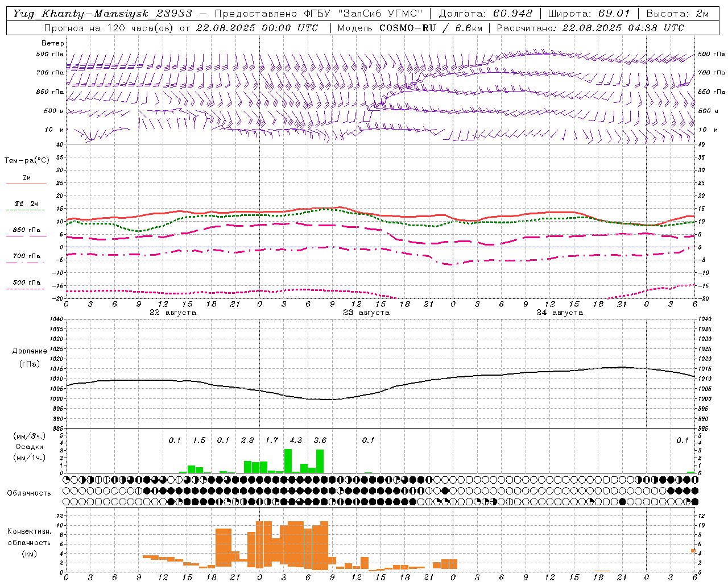Click the Прогноз на 120 часа(ов) text
This screenshot has width=728, height=582.
(x=109, y=27)
